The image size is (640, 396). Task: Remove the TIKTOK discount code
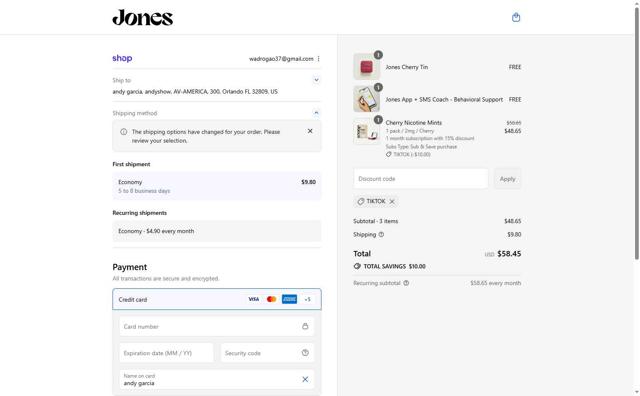click(392, 202)
